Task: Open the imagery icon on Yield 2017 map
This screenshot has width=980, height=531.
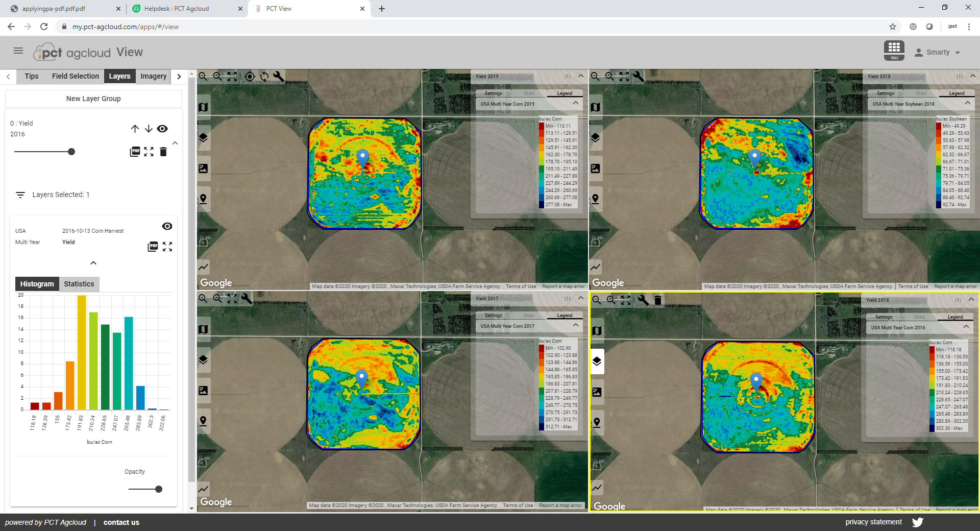Action: (203, 391)
